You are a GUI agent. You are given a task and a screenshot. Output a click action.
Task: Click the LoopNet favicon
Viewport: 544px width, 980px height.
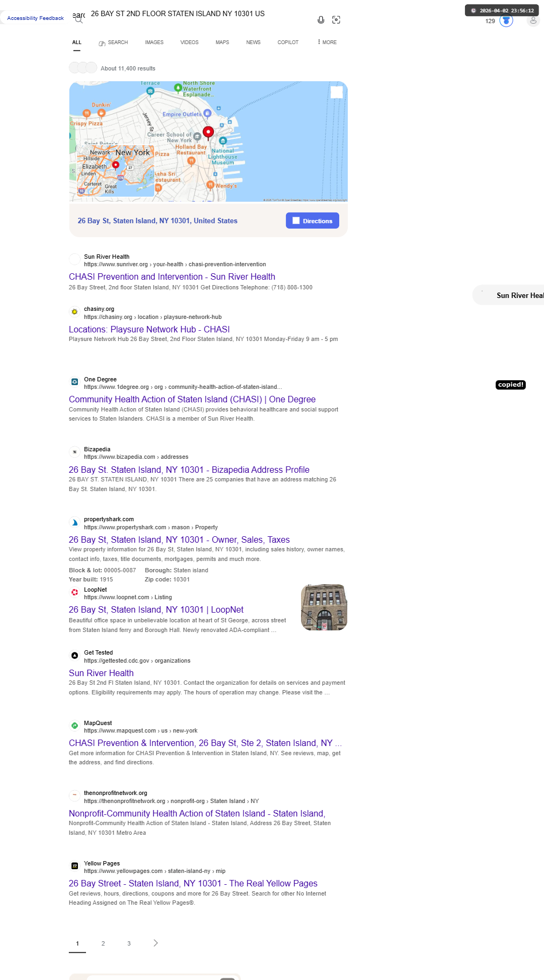[x=75, y=592]
